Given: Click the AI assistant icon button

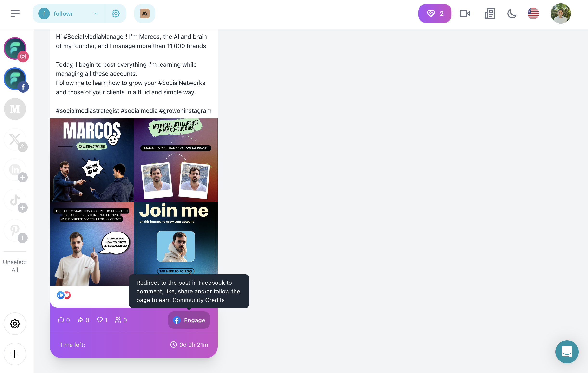Looking at the screenshot, I should (144, 13).
